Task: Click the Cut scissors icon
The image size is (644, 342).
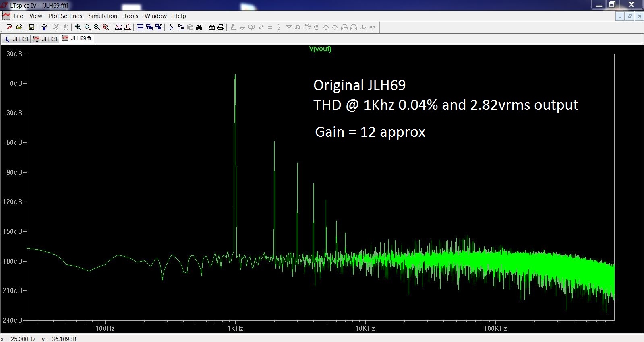Action: 171,27
